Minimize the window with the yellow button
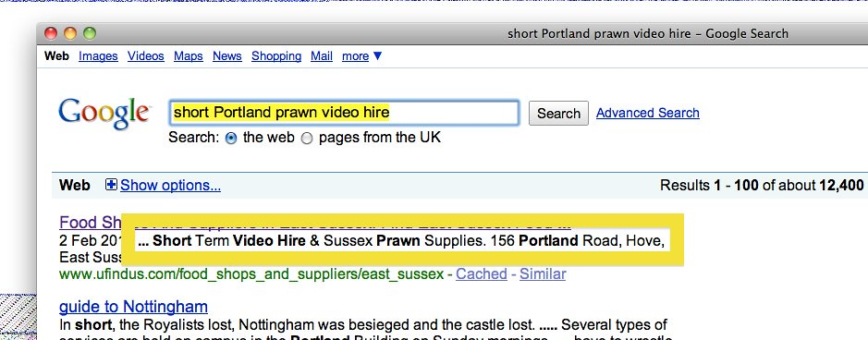The height and width of the screenshot is (340, 868). pos(70,34)
